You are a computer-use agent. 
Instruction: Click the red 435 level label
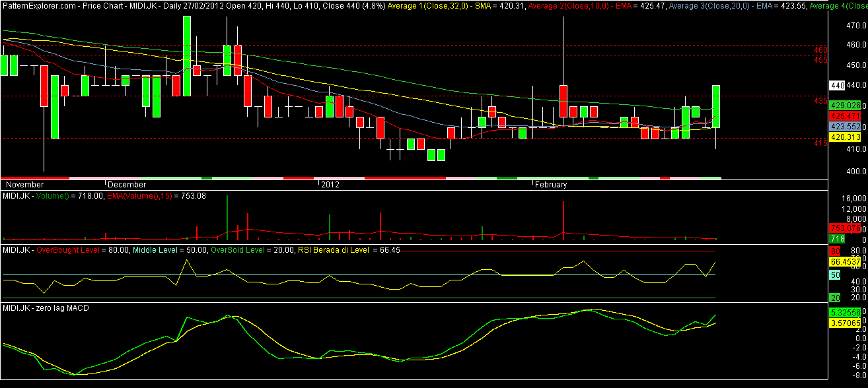[x=820, y=100]
